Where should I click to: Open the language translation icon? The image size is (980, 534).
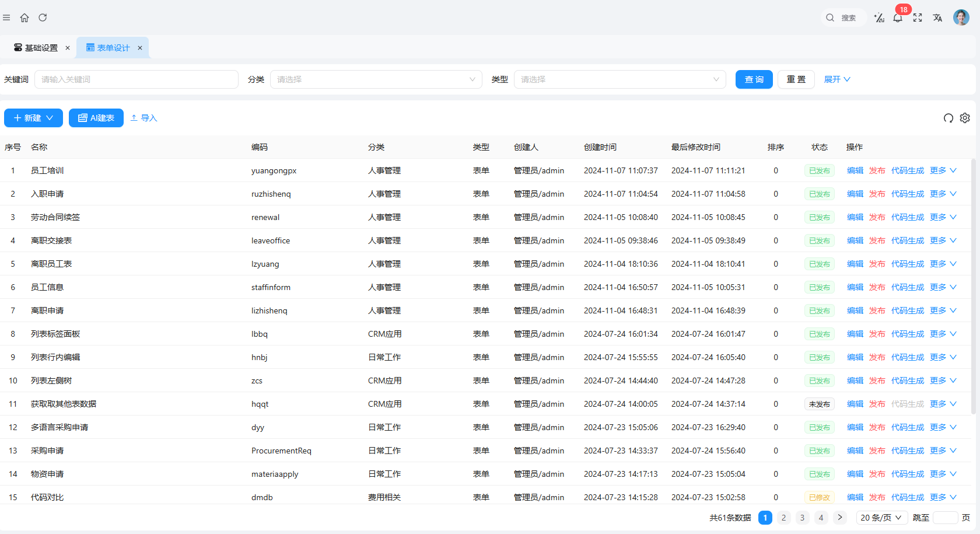tap(937, 18)
